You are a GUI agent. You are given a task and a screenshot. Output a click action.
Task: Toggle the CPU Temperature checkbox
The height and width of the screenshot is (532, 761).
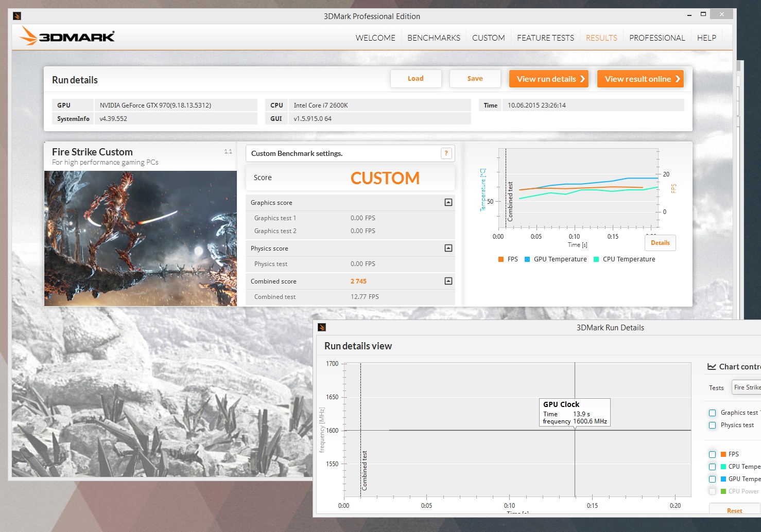tap(712, 467)
